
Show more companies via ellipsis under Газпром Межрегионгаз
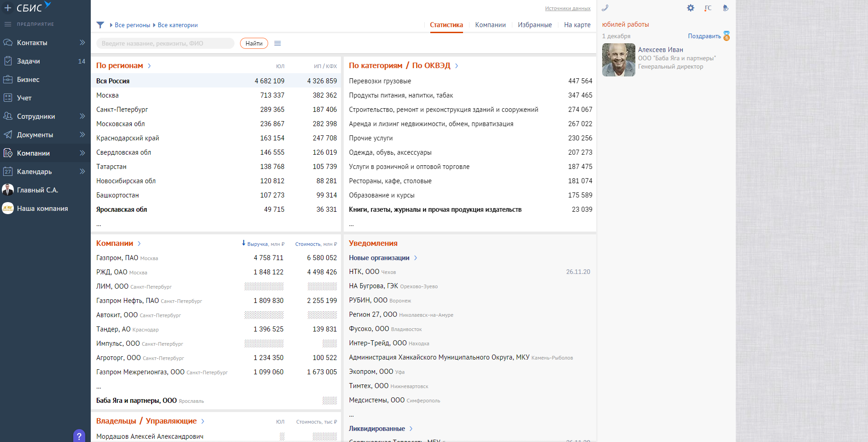pyautogui.click(x=99, y=387)
